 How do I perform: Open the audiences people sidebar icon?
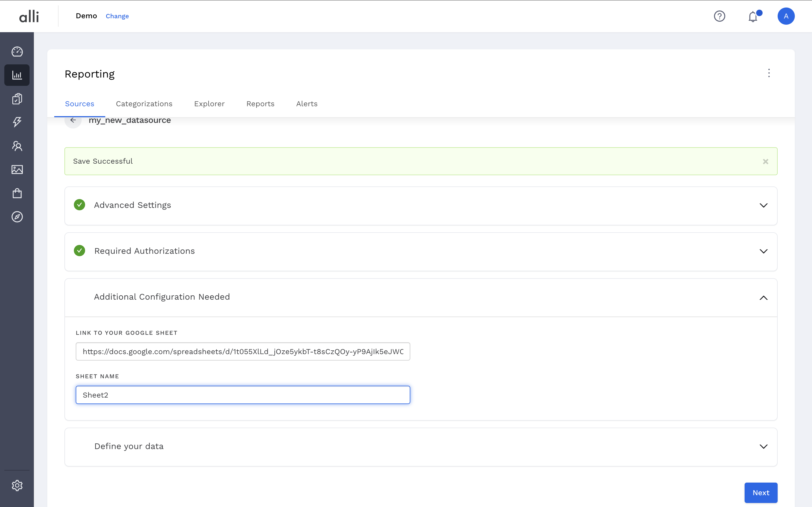point(17,146)
